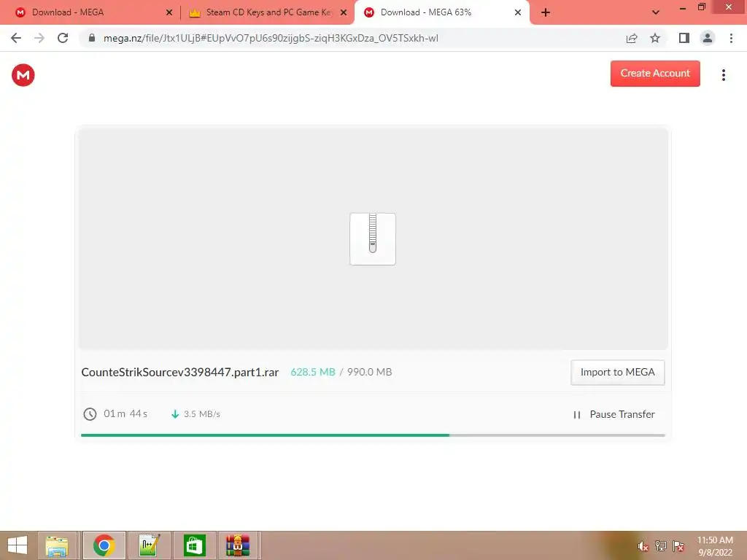Screen dimensions: 747x560
Task: Click the 628.5 MB downloaded size text
Action: 312,372
